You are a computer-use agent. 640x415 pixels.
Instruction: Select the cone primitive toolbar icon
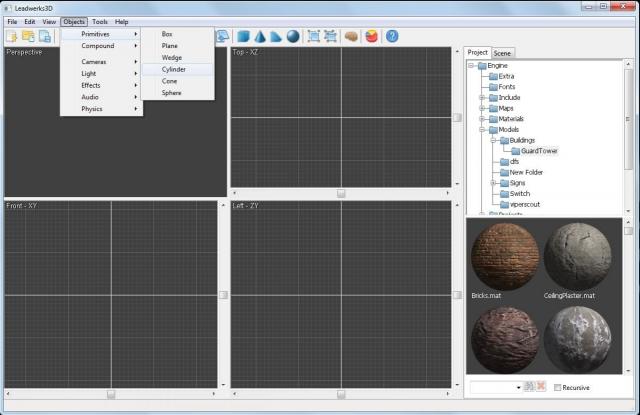(259, 37)
